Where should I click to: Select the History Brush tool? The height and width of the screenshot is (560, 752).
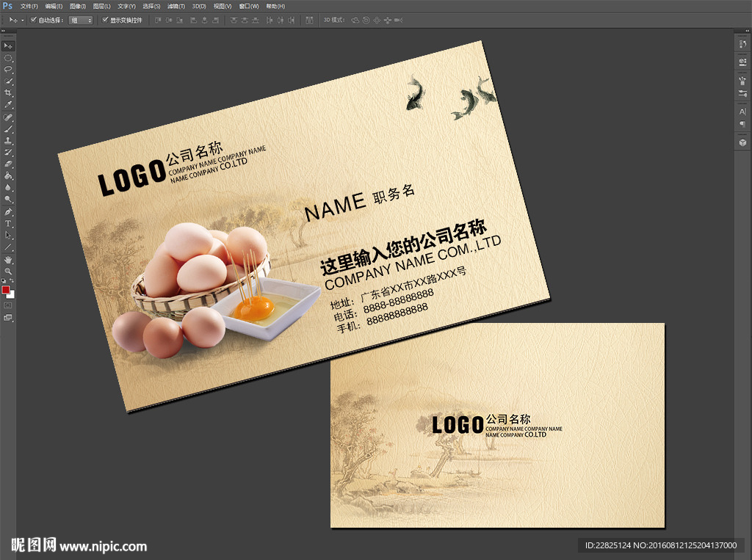point(8,153)
